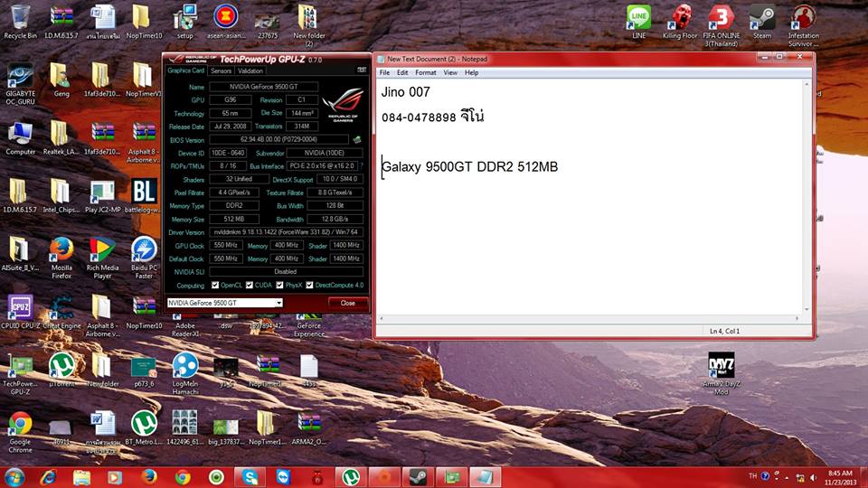Open Cheat Engine desktop shortcut

[61, 313]
